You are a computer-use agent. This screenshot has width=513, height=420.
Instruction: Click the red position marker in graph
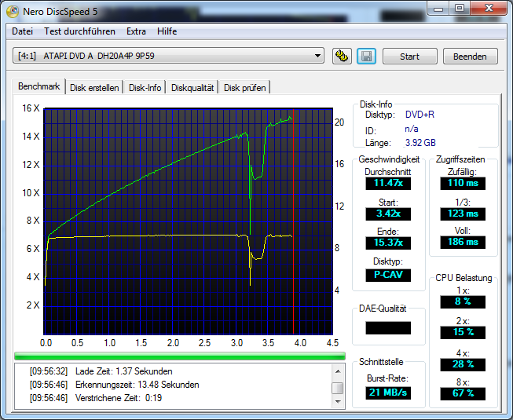coord(293,221)
